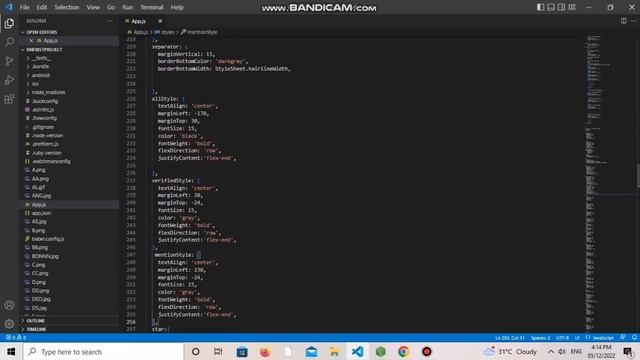Select the styles breadcrumb
This screenshot has width=640, height=360.
pos(167,32)
